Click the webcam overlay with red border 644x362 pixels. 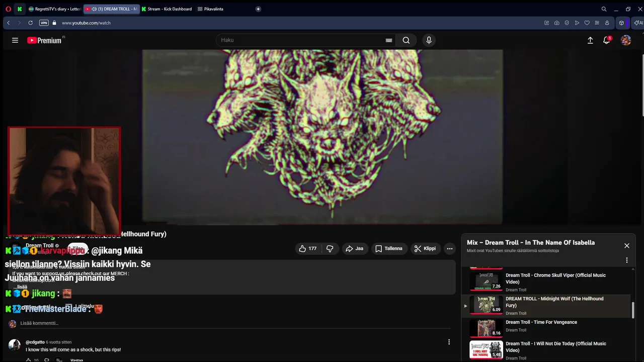64,181
